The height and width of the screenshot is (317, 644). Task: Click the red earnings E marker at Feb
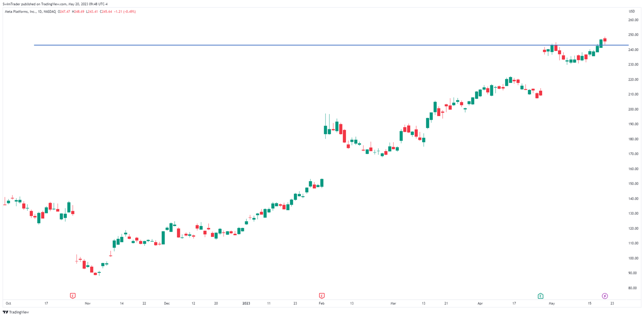(322, 296)
